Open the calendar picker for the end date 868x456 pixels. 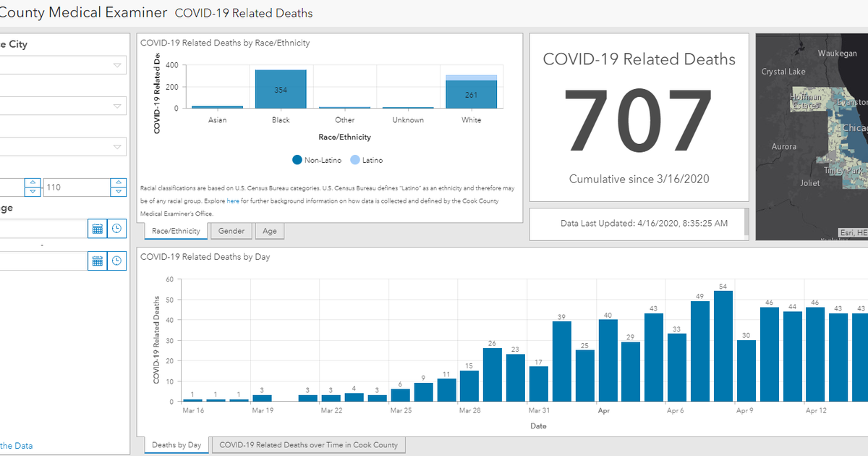click(x=97, y=261)
